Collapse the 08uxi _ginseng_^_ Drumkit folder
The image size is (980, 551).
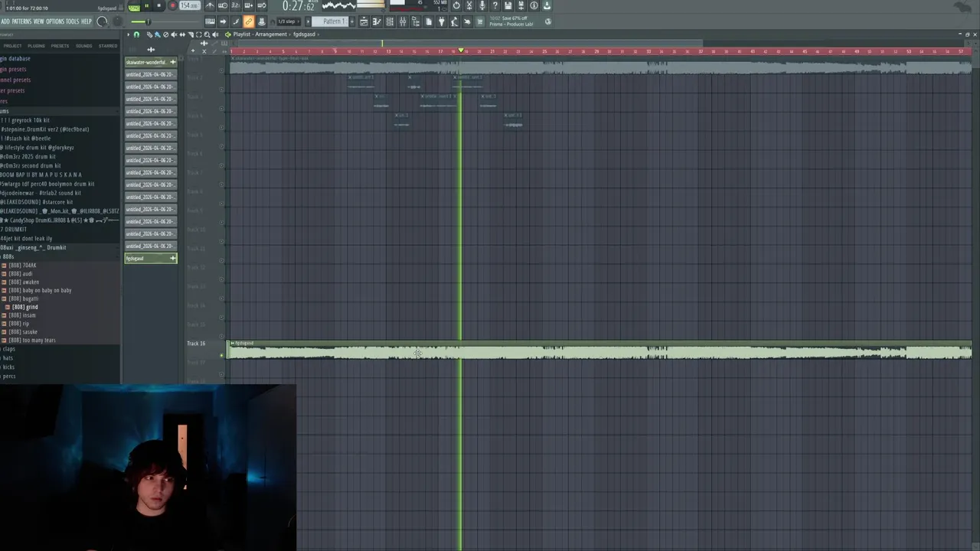click(34, 248)
